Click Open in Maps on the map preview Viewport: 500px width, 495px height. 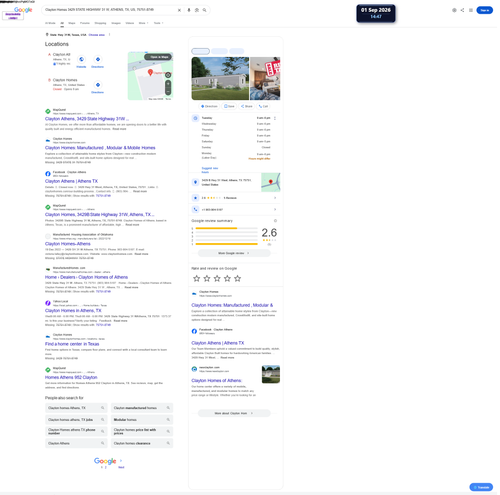point(158,57)
